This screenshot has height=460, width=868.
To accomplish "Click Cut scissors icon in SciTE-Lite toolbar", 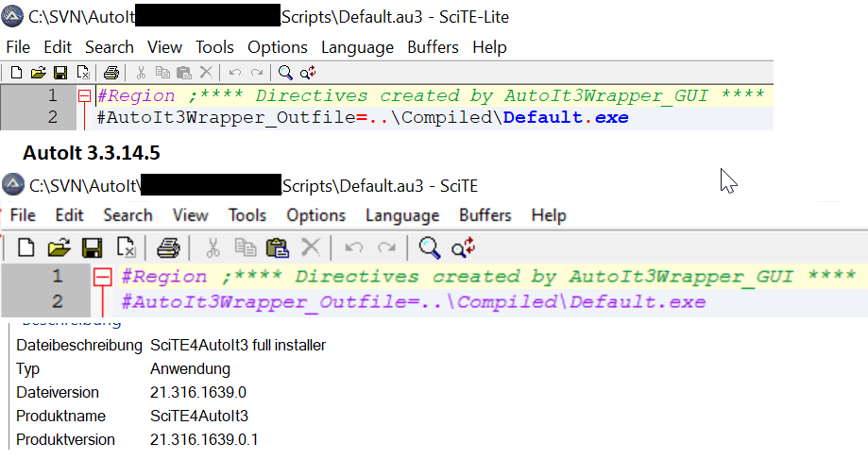I will coord(141,73).
